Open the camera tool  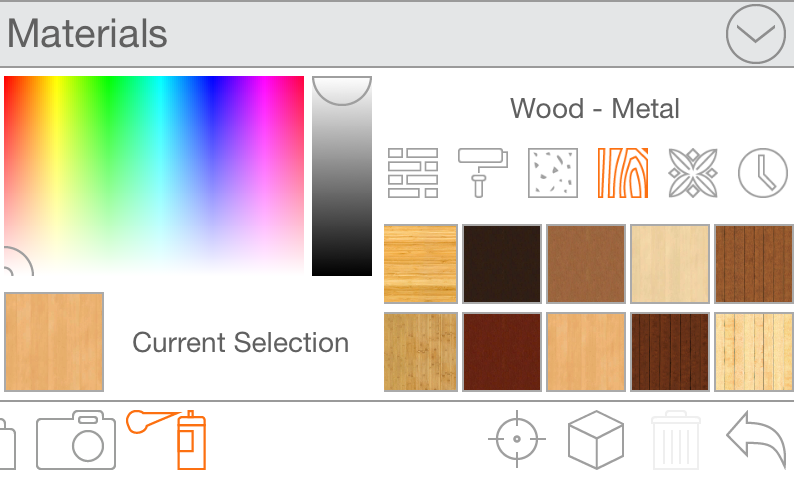pyautogui.click(x=76, y=439)
